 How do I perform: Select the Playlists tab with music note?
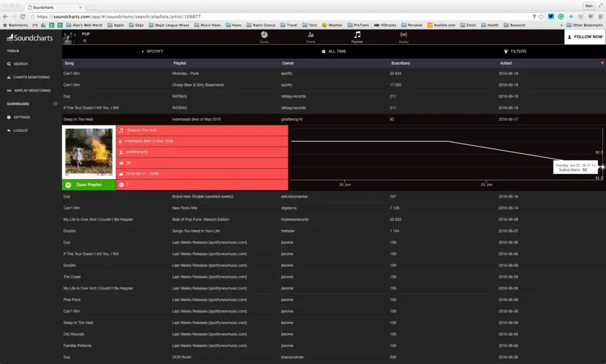(x=357, y=37)
